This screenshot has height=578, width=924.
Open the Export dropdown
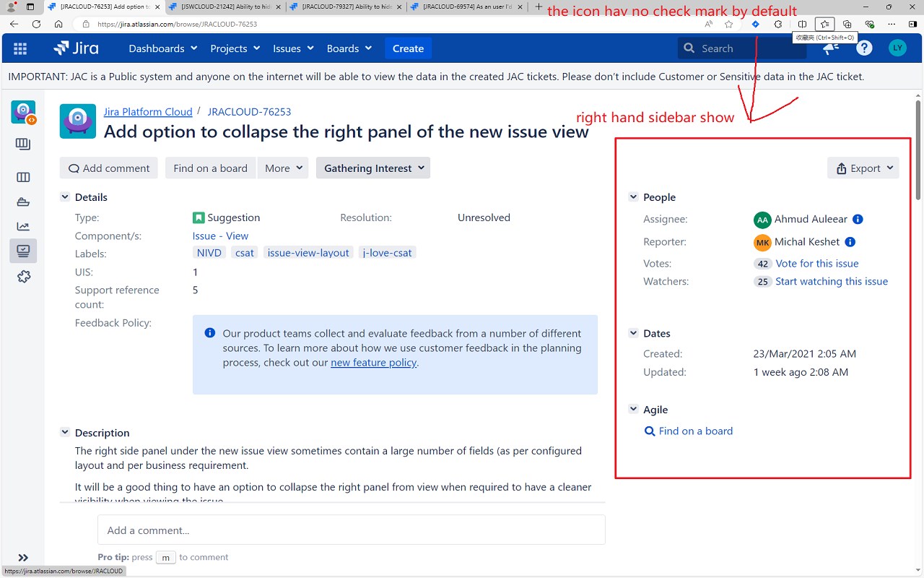click(x=863, y=168)
